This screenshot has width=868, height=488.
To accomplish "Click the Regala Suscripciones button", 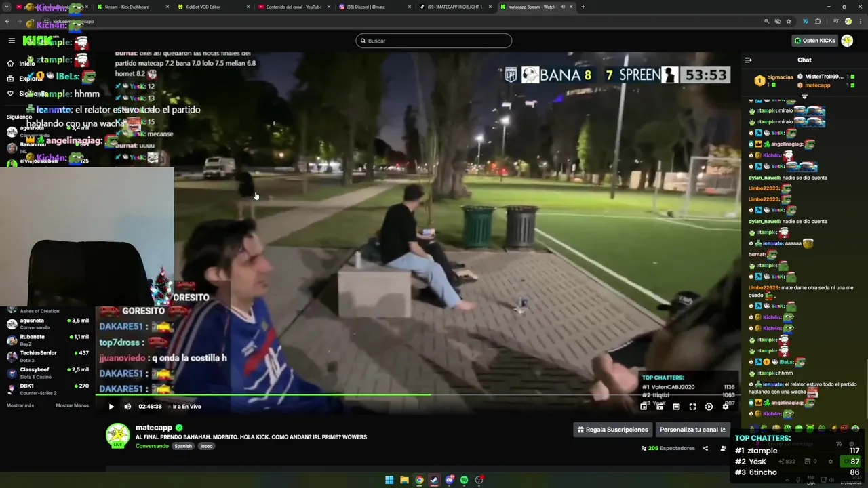I will pos(613,430).
